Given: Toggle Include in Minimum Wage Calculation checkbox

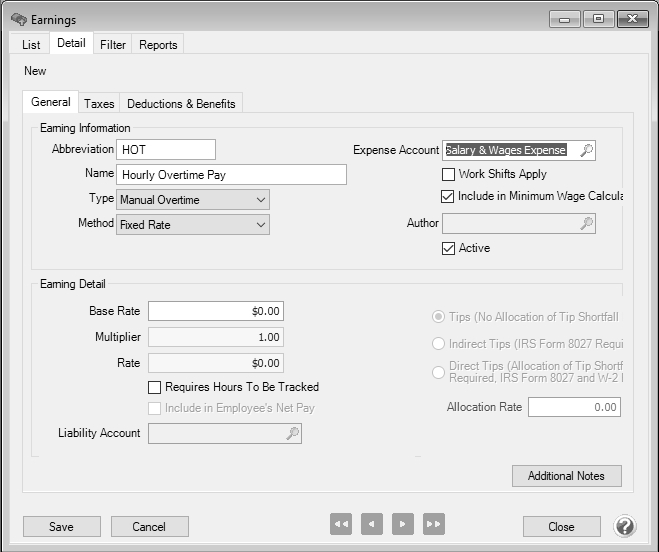Looking at the screenshot, I should coord(449,196).
